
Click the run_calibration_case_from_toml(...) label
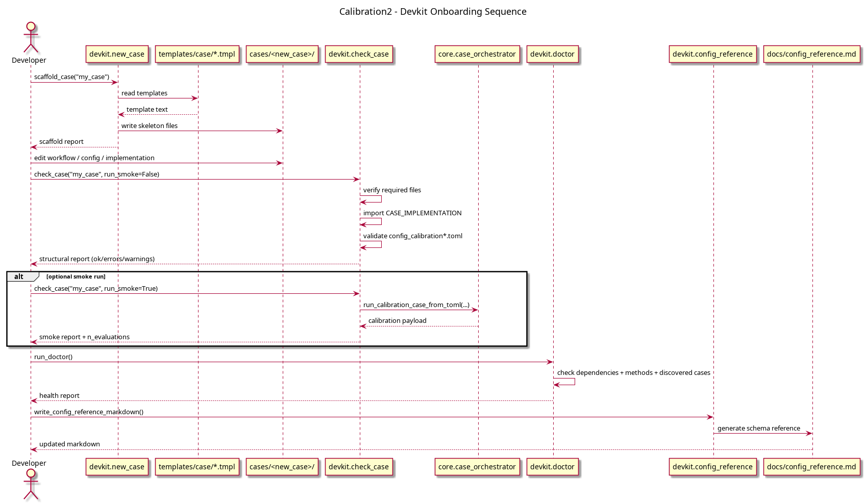[x=416, y=305]
